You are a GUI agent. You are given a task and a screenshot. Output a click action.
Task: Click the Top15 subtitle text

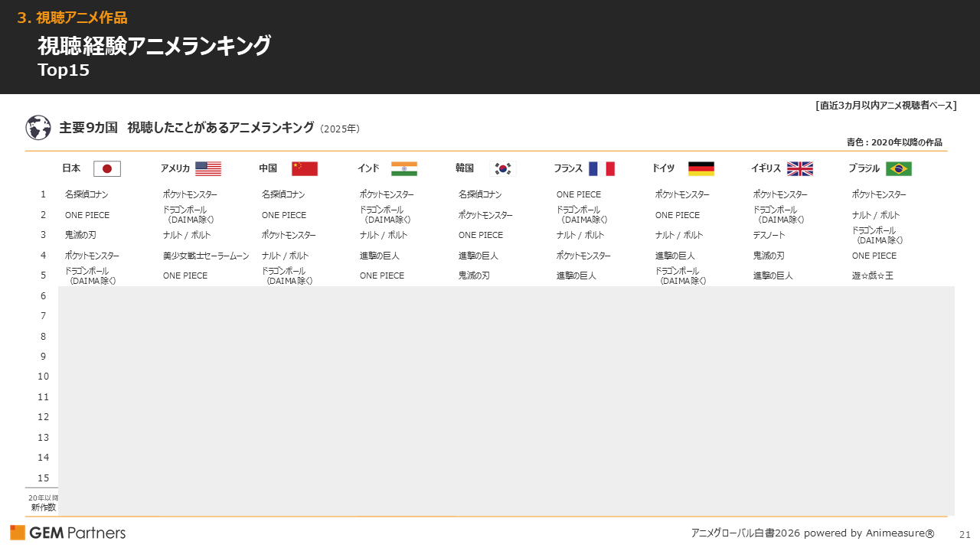64,70
